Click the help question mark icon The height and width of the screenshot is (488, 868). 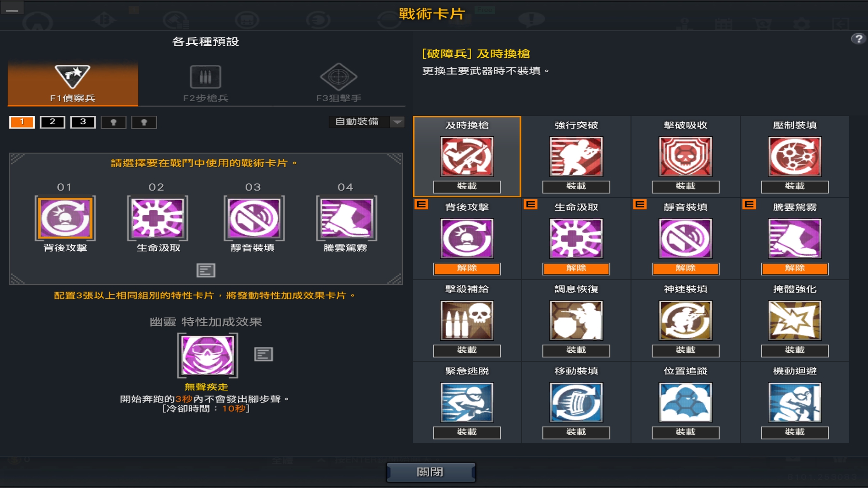[858, 39]
